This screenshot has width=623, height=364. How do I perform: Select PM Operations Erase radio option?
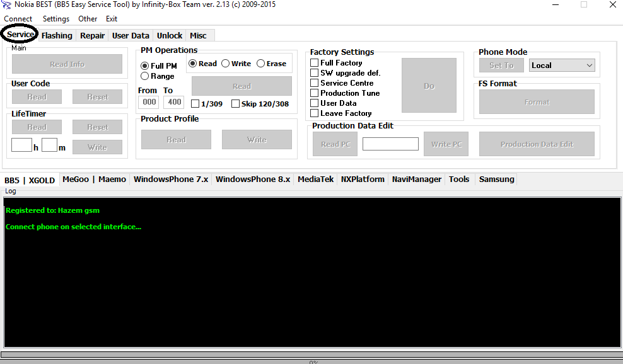click(271, 64)
